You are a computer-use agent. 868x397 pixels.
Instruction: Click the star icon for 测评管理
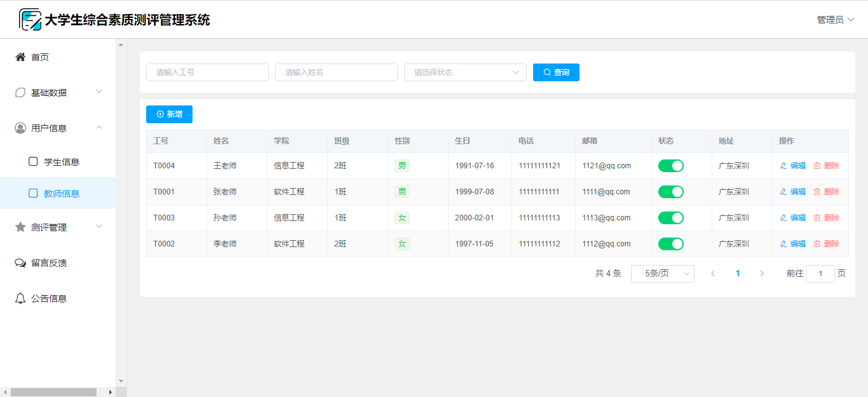(x=20, y=227)
